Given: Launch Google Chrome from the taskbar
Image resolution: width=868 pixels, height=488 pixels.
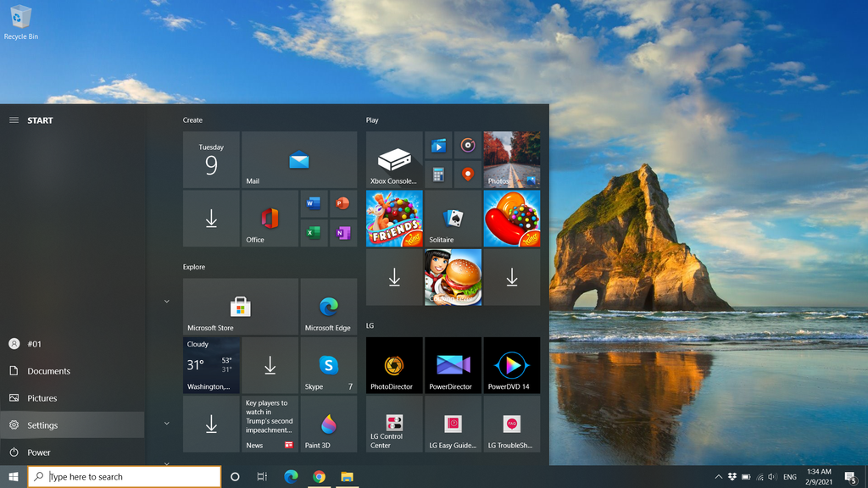Looking at the screenshot, I should tap(320, 477).
